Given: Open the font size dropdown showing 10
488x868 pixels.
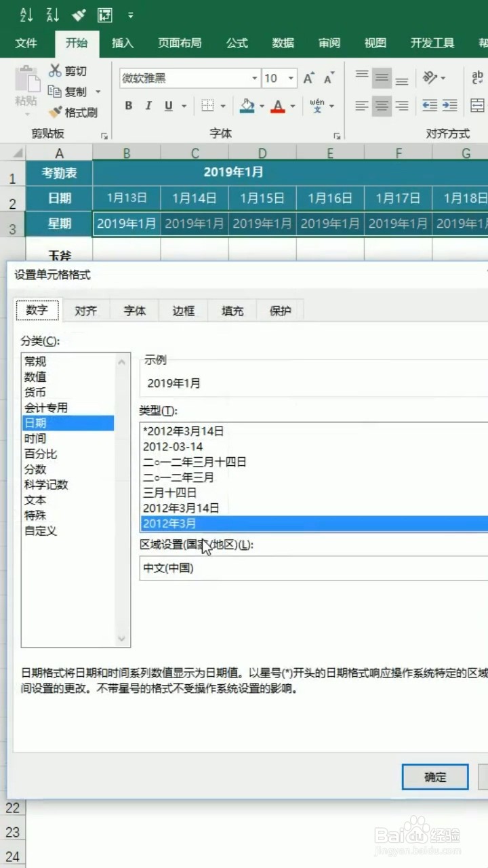Looking at the screenshot, I should coord(291,79).
